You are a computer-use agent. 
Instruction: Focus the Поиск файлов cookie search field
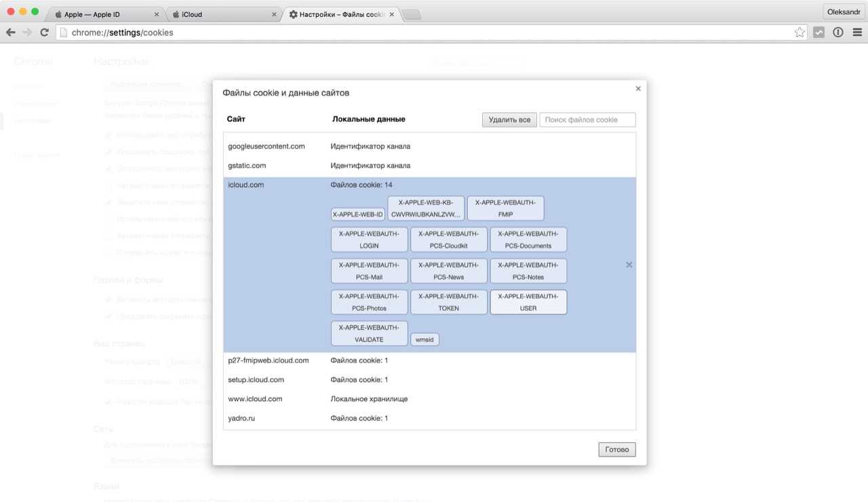point(587,120)
